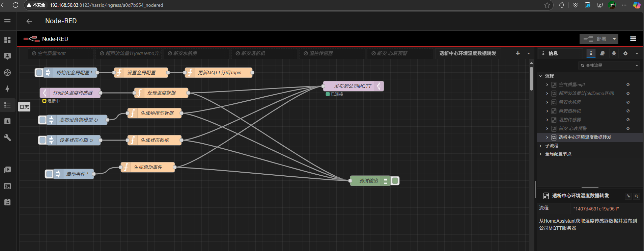Switch to the 温控传感器 flow tab
Screen dimensions: 644x251
point(321,53)
